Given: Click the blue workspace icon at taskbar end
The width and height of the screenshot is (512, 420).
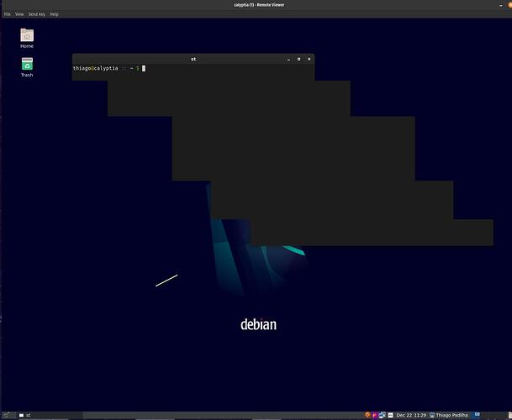Looking at the screenshot, I should [477, 415].
